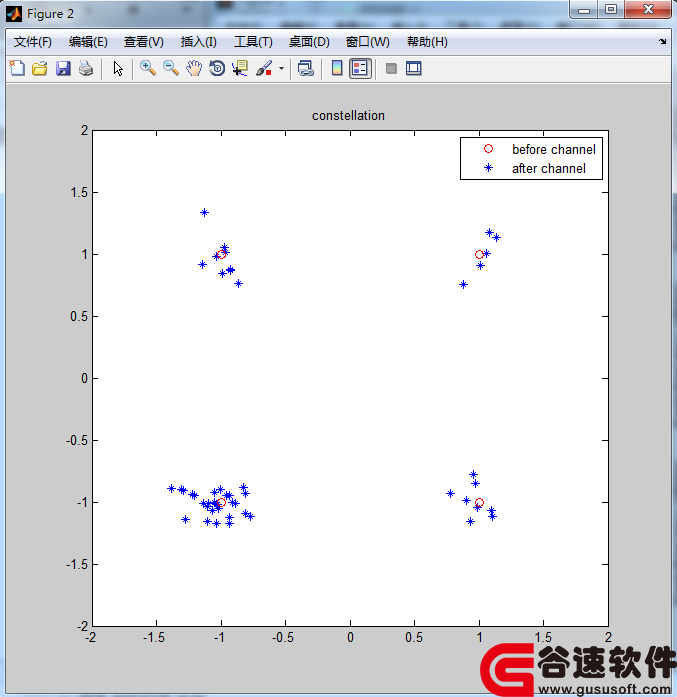
Task: Activate the Zoom In magnifier tool
Action: pyautogui.click(x=148, y=68)
